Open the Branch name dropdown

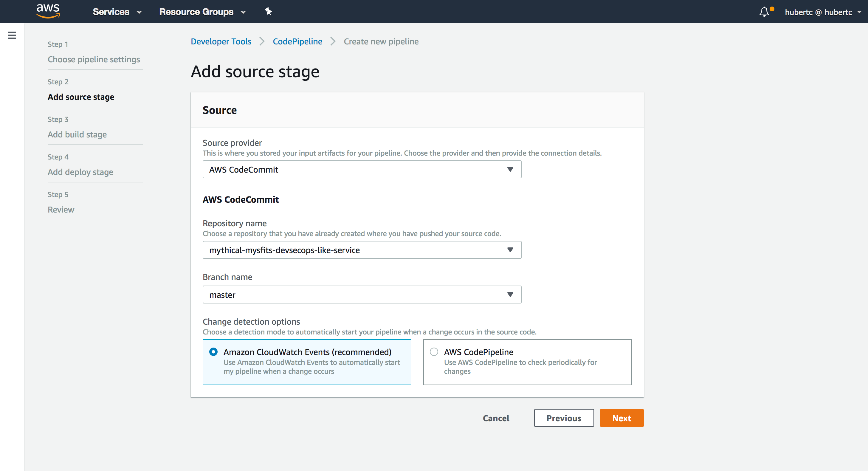coord(362,295)
